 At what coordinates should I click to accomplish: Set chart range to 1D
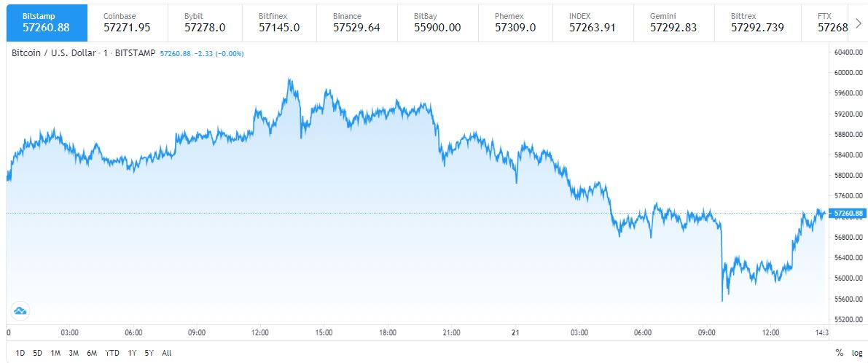tap(20, 353)
